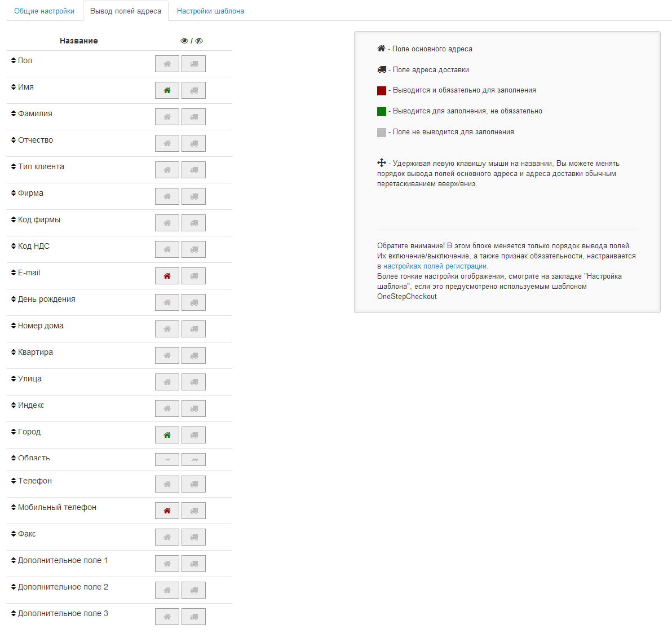Viewport: 672px width, 633px height.
Task: Click the Название column header
Action: tap(79, 41)
